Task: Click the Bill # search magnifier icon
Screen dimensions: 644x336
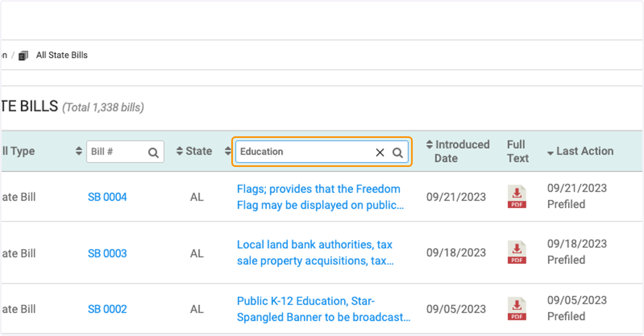Action: (153, 152)
